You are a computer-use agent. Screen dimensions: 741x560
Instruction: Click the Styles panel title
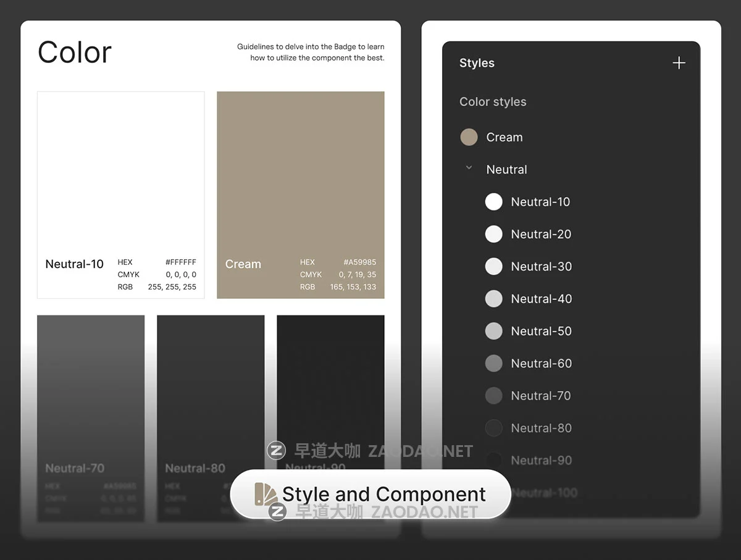(477, 63)
